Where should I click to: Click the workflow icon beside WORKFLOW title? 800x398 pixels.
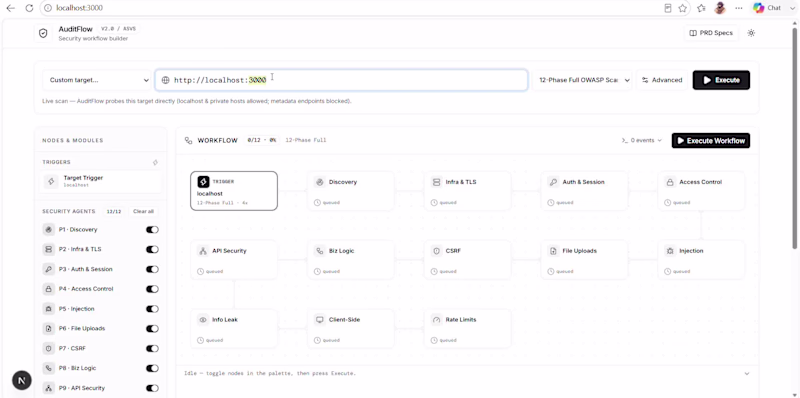pos(189,140)
